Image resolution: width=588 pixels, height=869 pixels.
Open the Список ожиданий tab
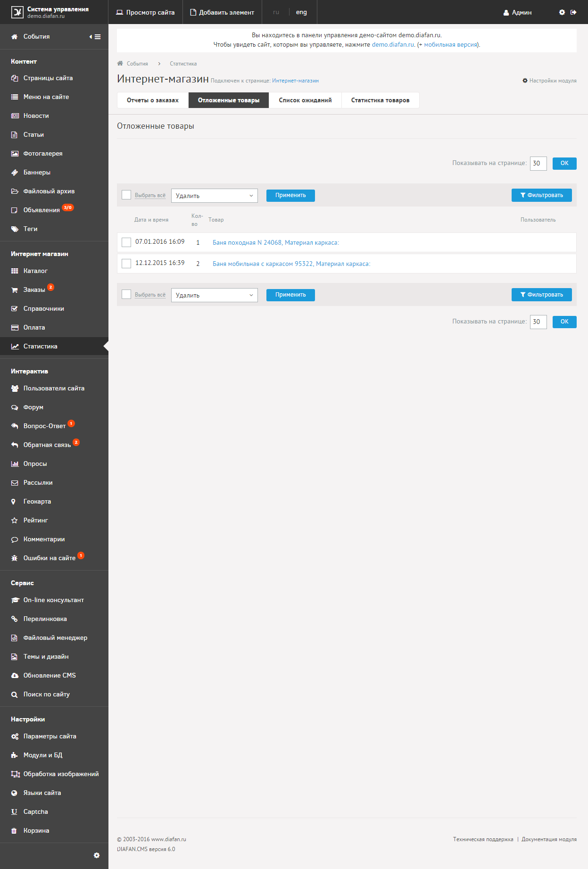point(305,100)
